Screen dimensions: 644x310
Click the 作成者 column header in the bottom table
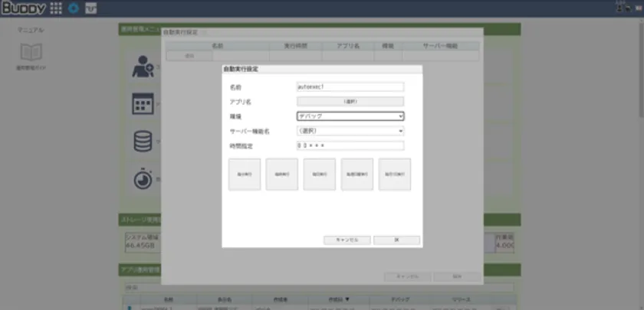(x=281, y=300)
